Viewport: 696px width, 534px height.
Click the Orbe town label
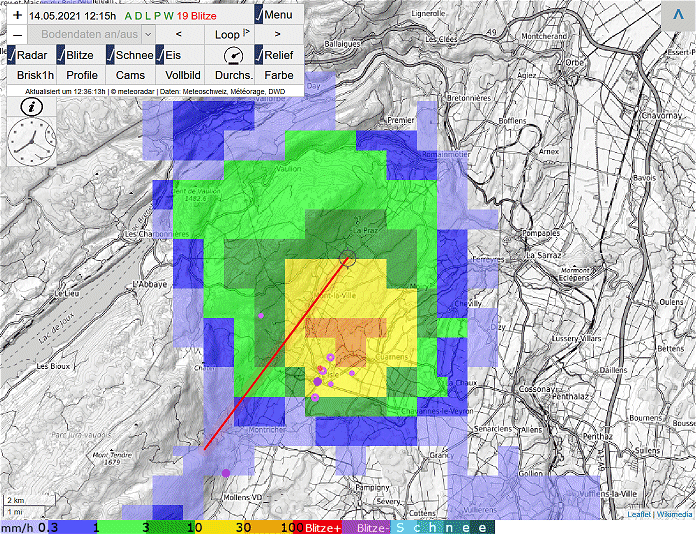tap(574, 63)
